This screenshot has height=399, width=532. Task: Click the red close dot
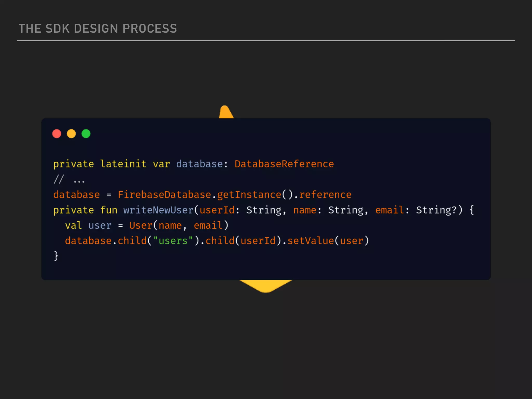point(57,134)
